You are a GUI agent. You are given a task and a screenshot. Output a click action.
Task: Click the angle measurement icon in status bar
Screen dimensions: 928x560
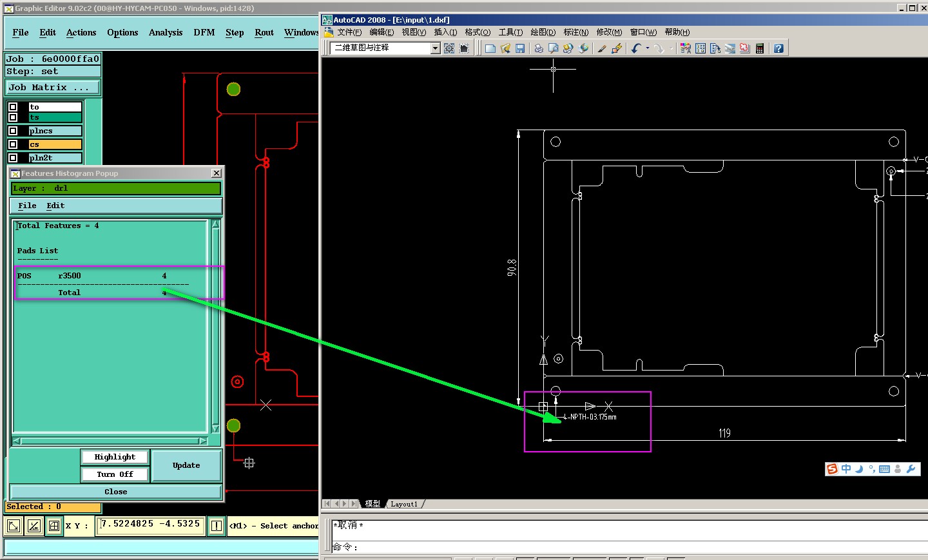click(34, 526)
